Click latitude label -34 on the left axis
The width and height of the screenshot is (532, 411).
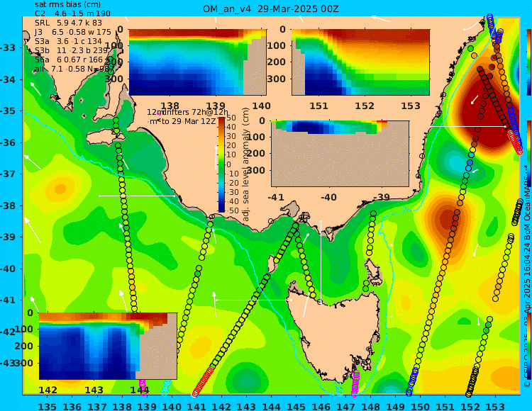pos(8,79)
